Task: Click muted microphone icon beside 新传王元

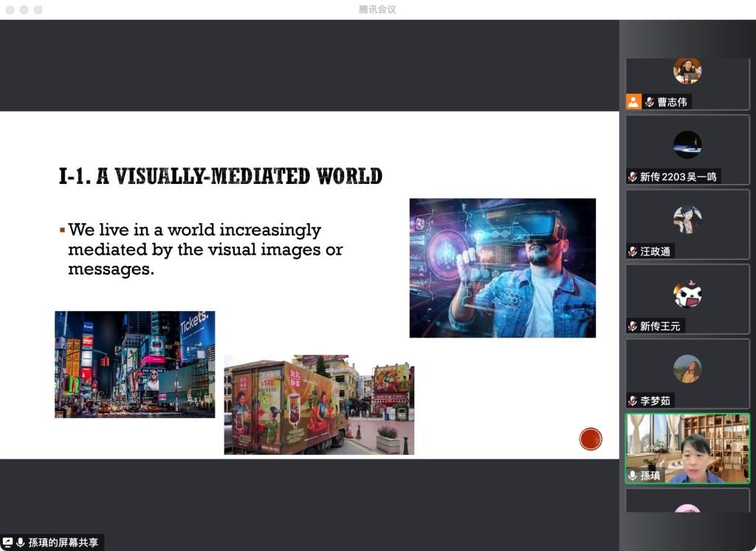Action: tap(633, 326)
